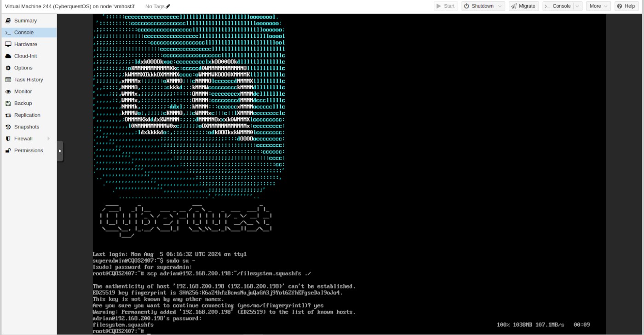Click the 'filesystem.squashfs' transfer line
644x335 pixels.
(x=341, y=325)
